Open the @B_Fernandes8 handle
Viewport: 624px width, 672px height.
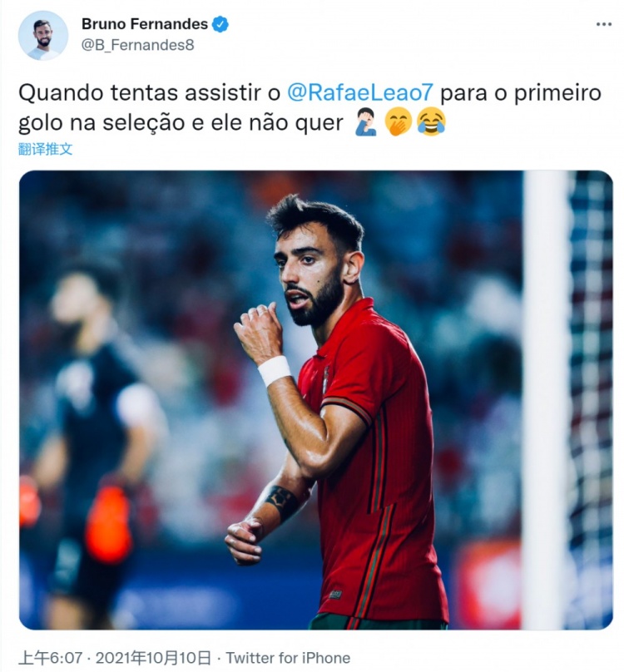coord(137,45)
